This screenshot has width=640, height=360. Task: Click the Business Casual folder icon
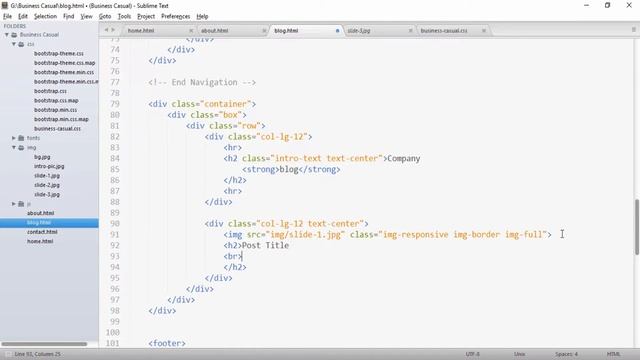(x=14, y=35)
